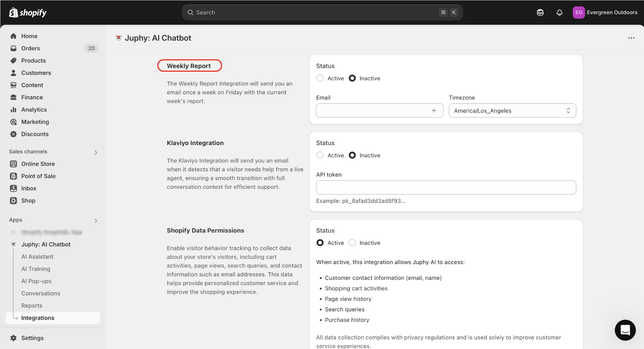Go to Online Store channel
Viewport: 644px width, 349px height.
[x=38, y=164]
